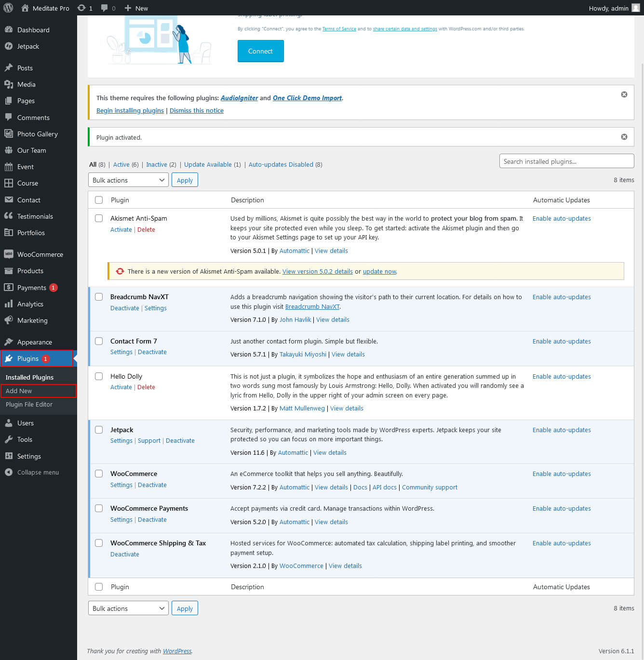
Task: Open the Settings sidebar menu
Action: (x=29, y=456)
